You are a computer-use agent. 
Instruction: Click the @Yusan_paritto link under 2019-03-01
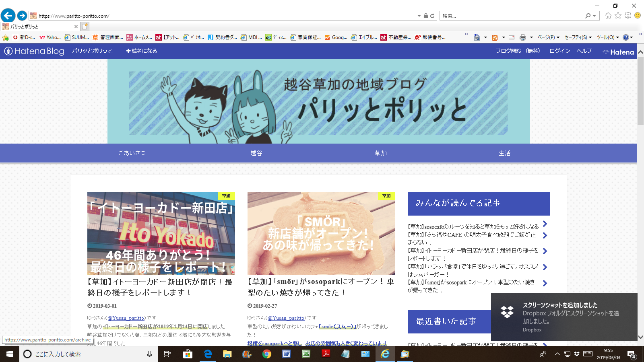(x=126, y=318)
